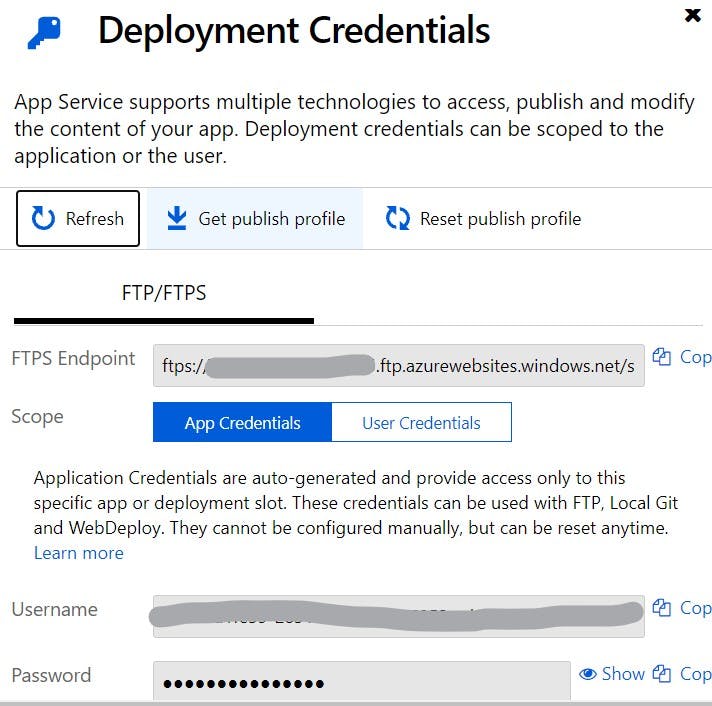Click inside the Username field
Viewport: 712px width, 706px height.
coord(399,616)
